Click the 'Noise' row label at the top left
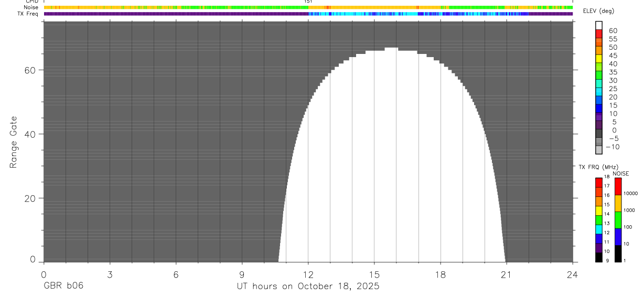This screenshot has height=297, width=644. (31, 7)
